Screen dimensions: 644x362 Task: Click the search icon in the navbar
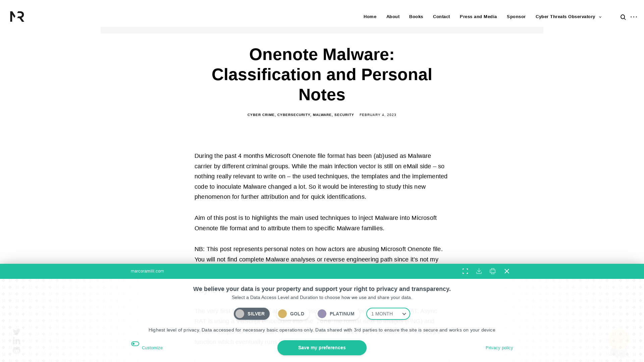[623, 17]
